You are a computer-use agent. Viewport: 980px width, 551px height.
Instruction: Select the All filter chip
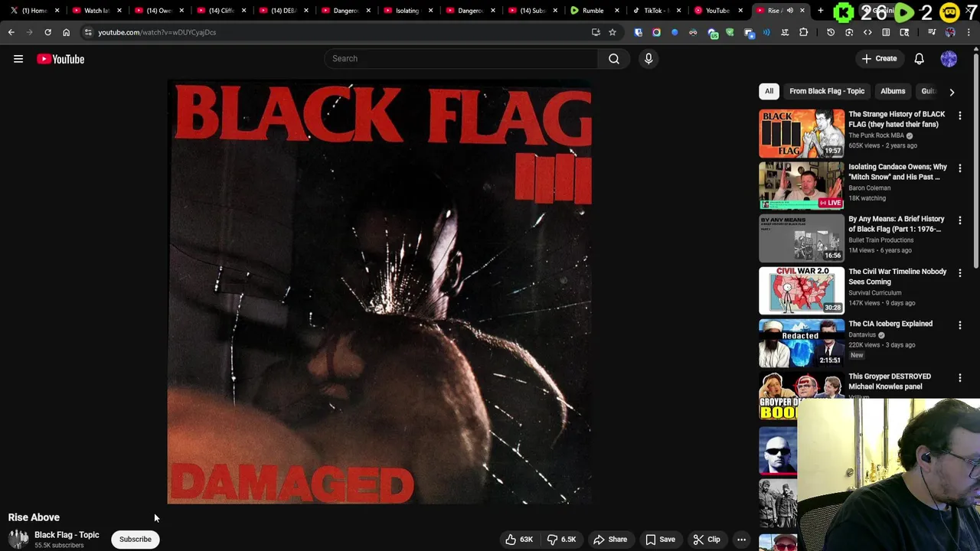(769, 91)
